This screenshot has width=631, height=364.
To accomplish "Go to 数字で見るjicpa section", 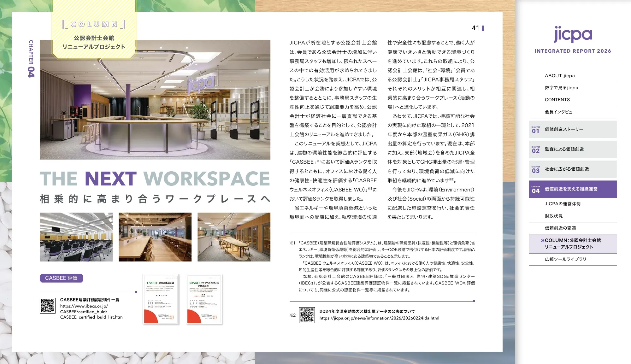I will point(573,88).
